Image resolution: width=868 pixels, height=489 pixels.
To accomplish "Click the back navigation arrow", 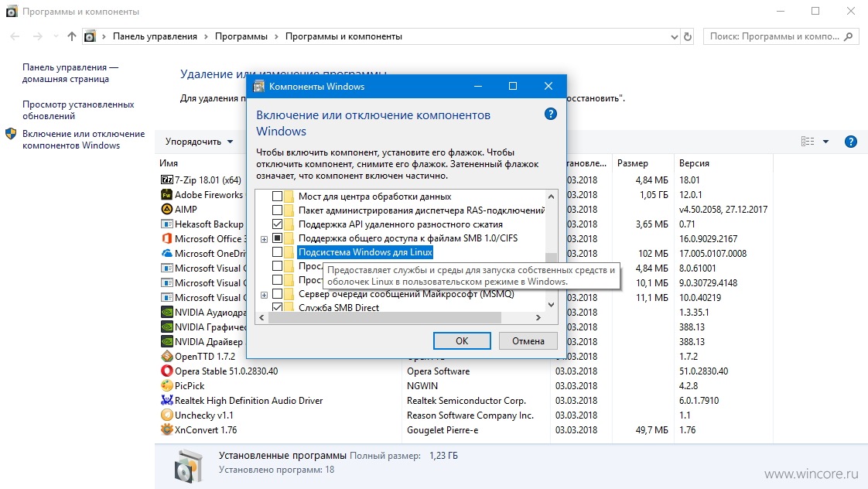I will click(x=15, y=36).
